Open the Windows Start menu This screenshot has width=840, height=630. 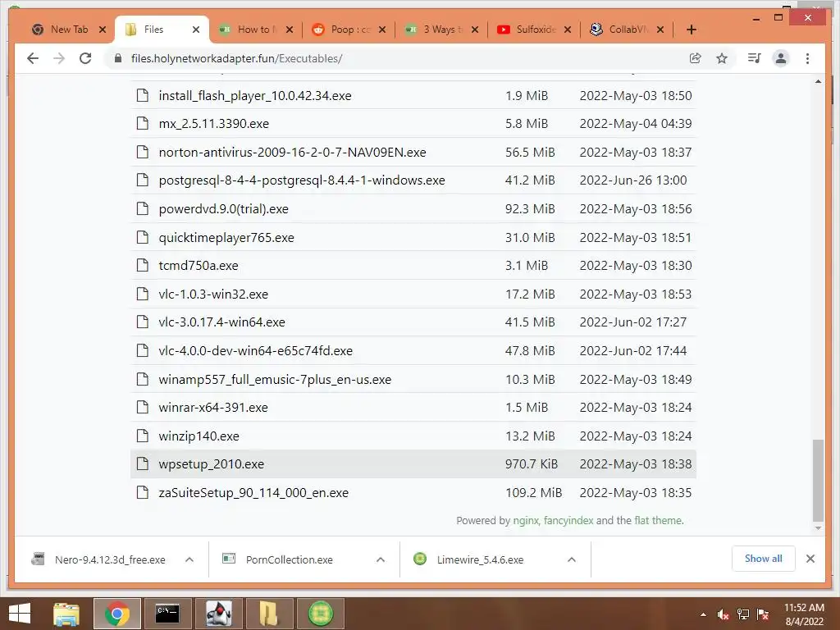[20, 614]
